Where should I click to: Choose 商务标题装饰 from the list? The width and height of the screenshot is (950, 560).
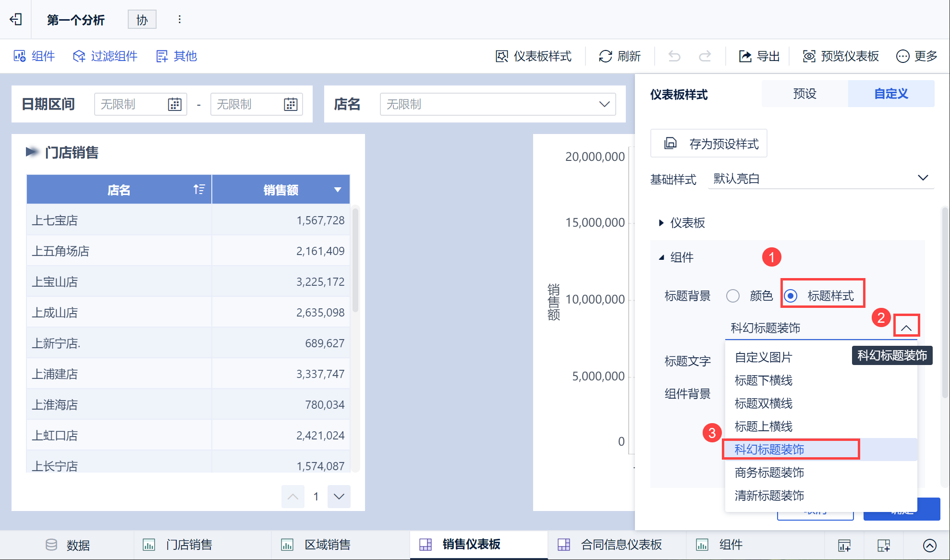[769, 473]
